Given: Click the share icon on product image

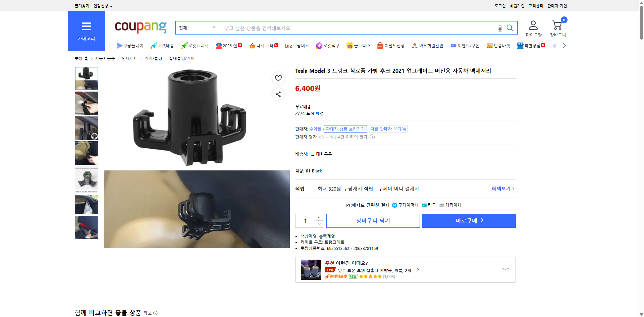Looking at the screenshot, I should [278, 94].
